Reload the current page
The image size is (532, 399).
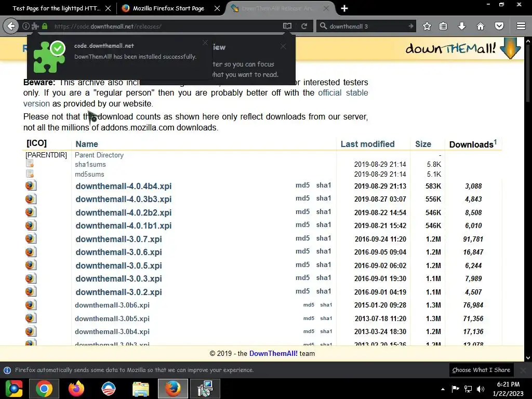coord(304,26)
